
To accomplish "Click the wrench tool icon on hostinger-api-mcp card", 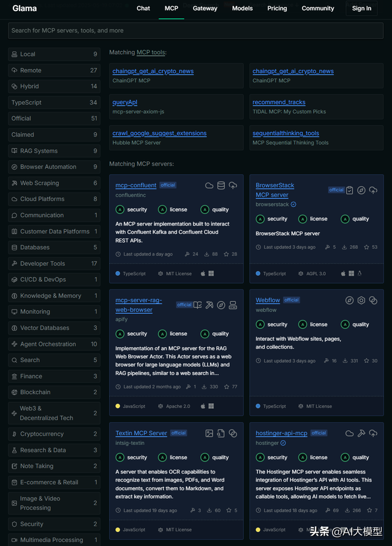I will coord(361,433).
